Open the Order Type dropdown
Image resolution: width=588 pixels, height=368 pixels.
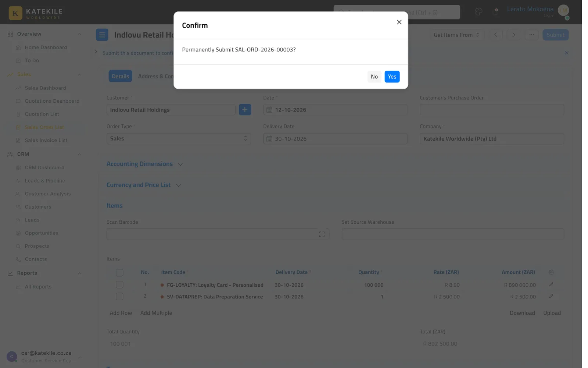point(179,139)
